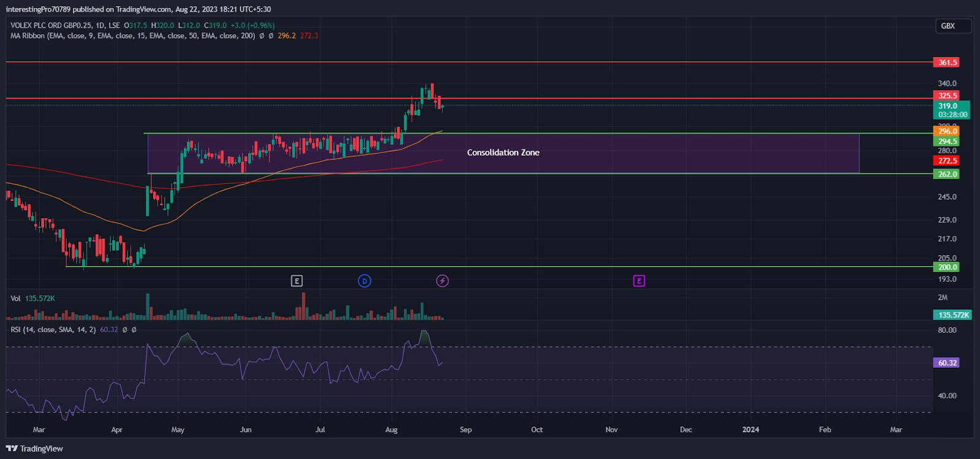This screenshot has height=459, width=980.
Task: Click the countdown timer 03:28:00 label
Action: pos(952,115)
